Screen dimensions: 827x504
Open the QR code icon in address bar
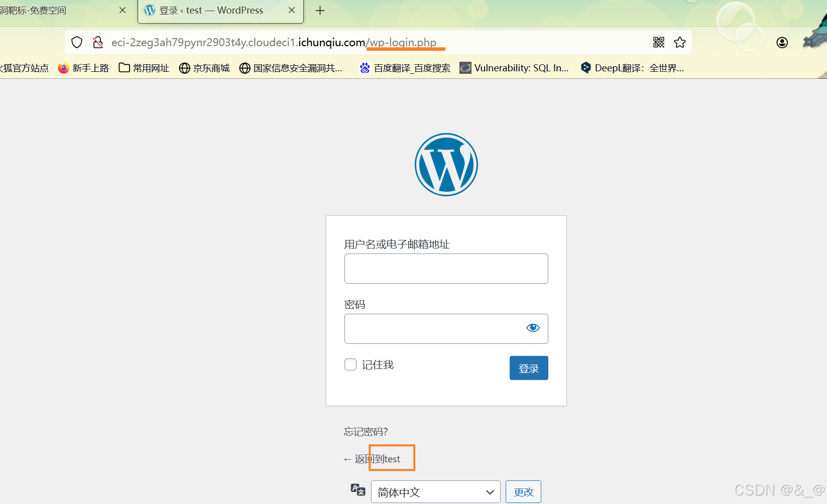point(659,42)
